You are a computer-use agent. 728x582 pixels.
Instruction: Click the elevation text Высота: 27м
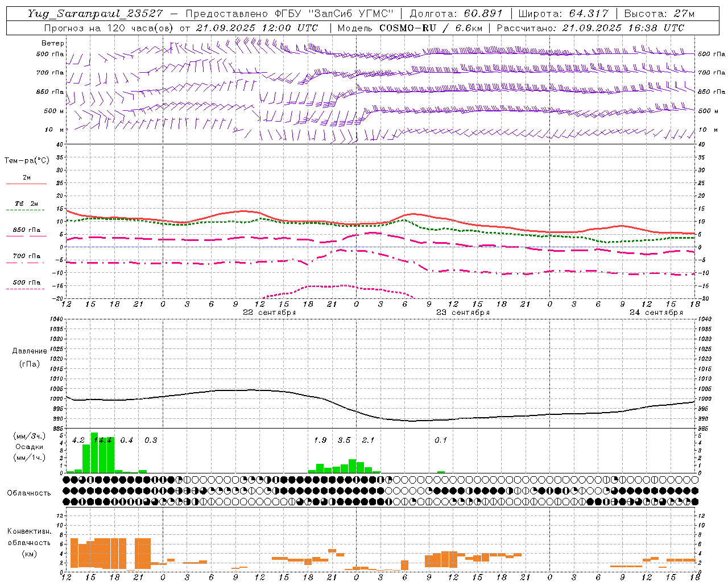click(659, 14)
